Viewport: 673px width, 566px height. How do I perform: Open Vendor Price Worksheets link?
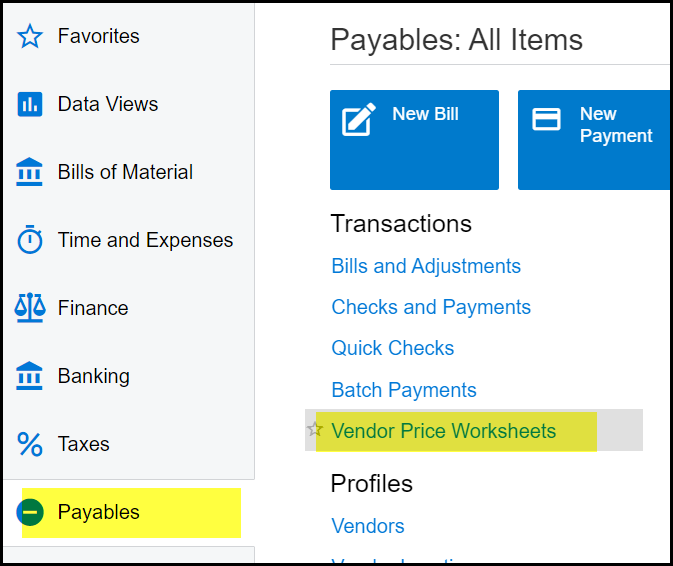(x=444, y=431)
